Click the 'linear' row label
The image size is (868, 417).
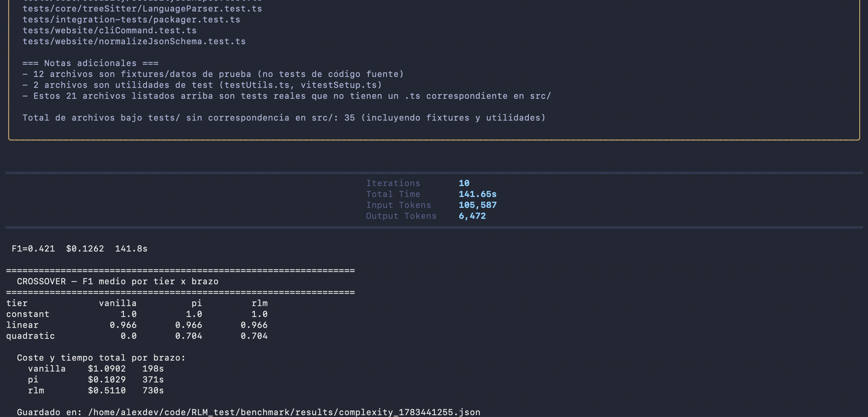pos(22,325)
